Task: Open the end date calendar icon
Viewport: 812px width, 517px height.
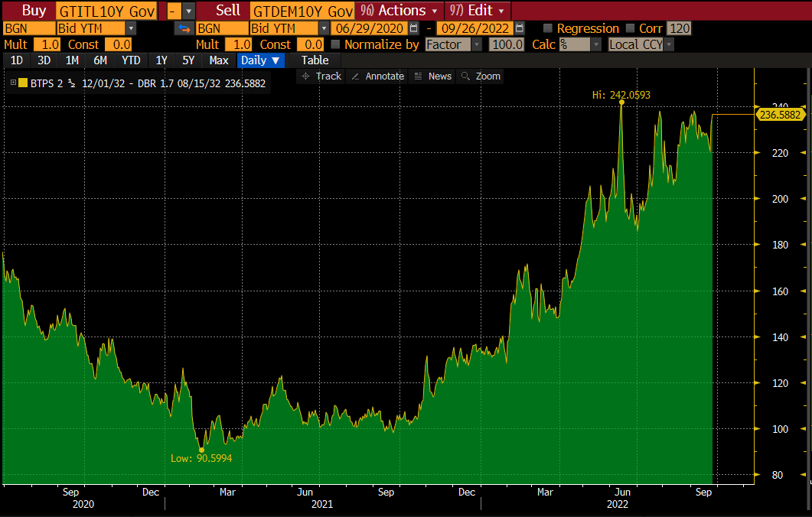Action: click(x=520, y=28)
